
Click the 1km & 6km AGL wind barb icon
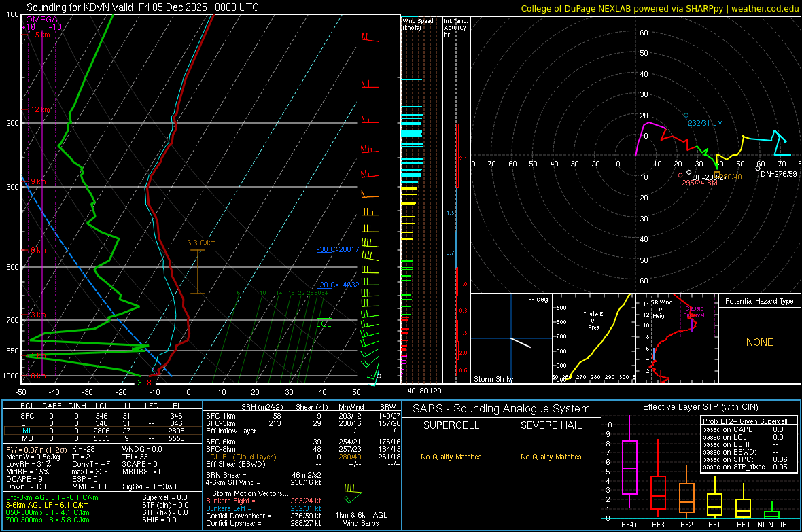(x=353, y=493)
